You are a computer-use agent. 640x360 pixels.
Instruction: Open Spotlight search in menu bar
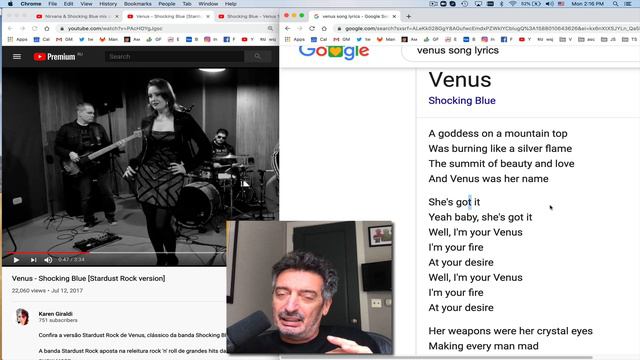pyautogui.click(x=615, y=4)
